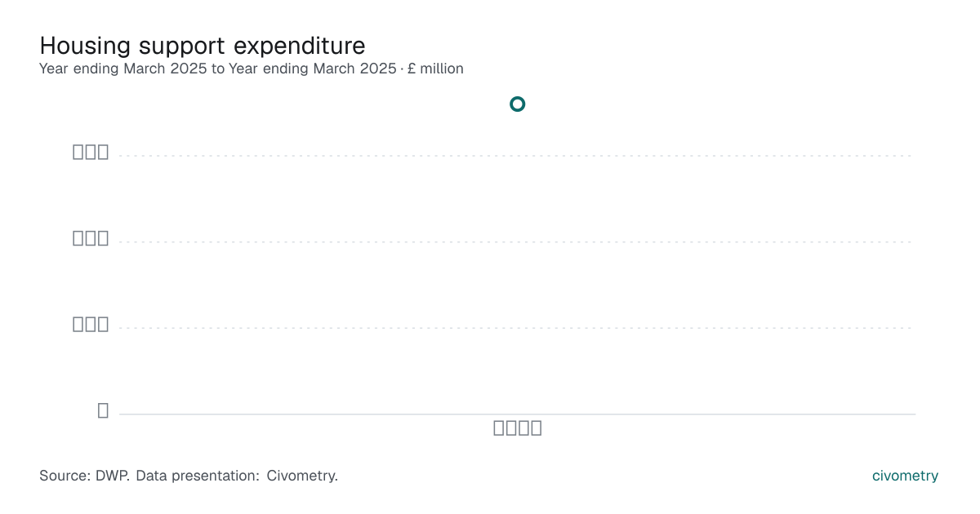Click the solid x-axis baseline
Image resolution: width=980 pixels, height=514 pixels.
point(517,414)
